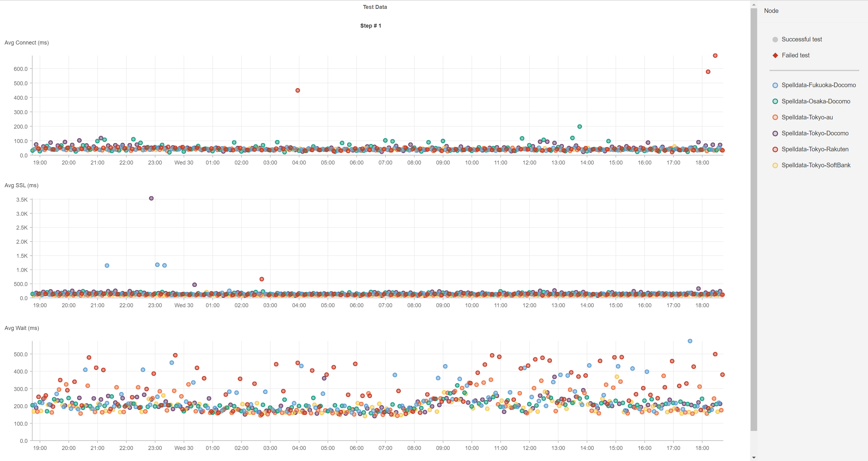Viewport: 868px width, 461px height.
Task: Click the scroll up arrow of scrollbar
Action: click(x=754, y=5)
